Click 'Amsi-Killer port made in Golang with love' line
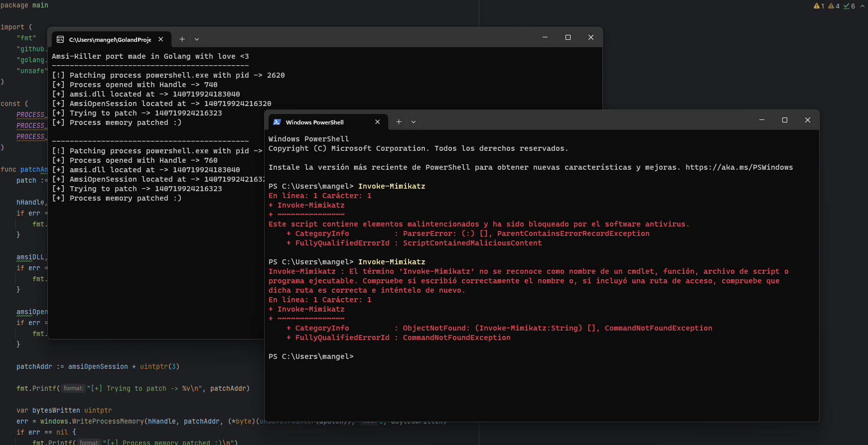 [150, 56]
